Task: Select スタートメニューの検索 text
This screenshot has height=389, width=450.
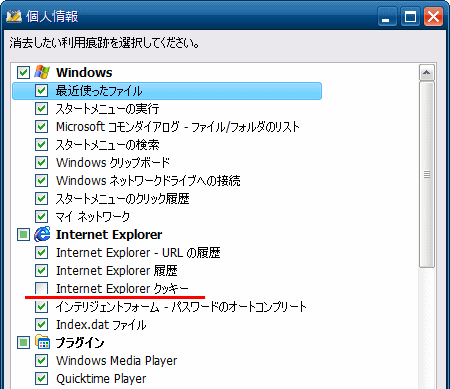Action: click(107, 145)
